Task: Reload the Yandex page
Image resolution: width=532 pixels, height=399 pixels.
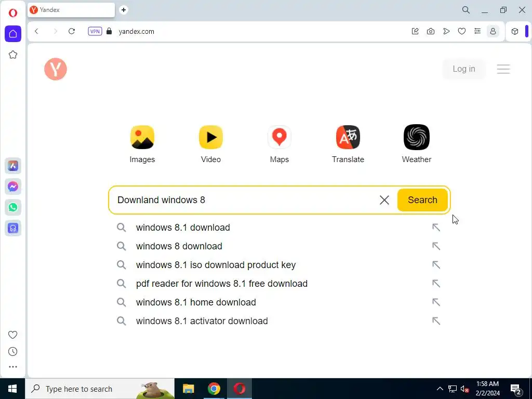Action: (72, 31)
